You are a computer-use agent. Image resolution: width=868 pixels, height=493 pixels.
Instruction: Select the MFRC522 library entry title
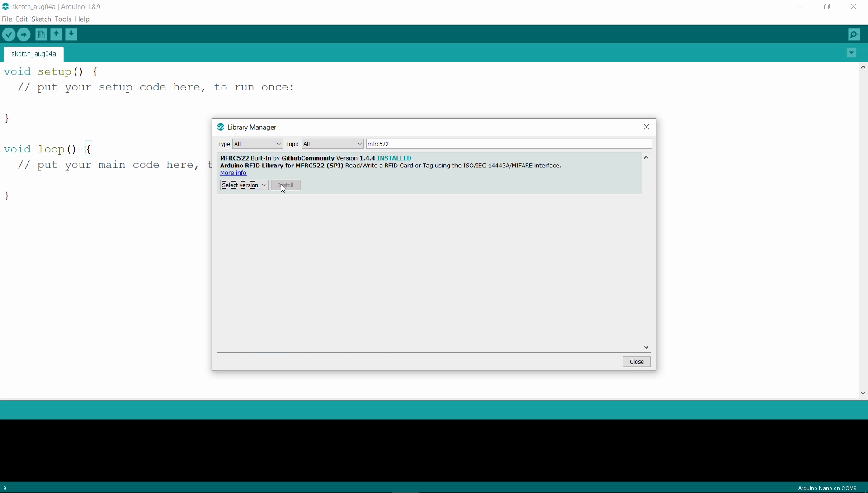(235, 158)
